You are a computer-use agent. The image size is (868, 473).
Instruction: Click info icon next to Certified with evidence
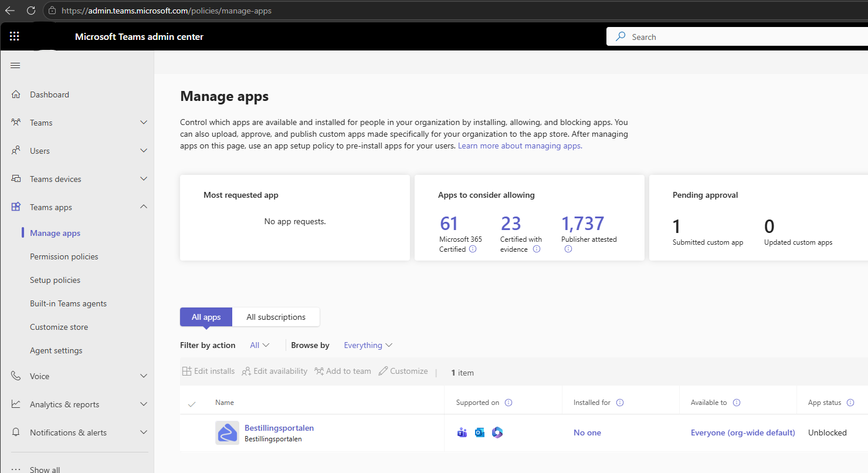tap(536, 249)
